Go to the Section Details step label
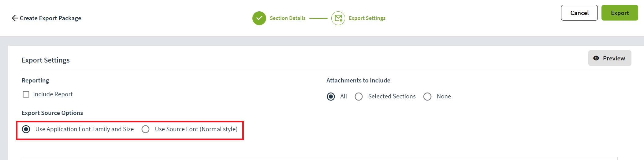This screenshot has height=160, width=644. [x=288, y=18]
